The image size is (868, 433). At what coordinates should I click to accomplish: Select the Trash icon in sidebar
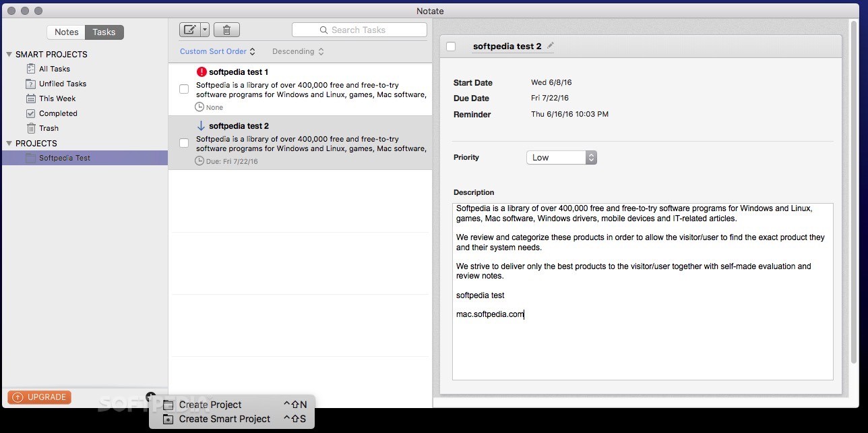tap(30, 128)
